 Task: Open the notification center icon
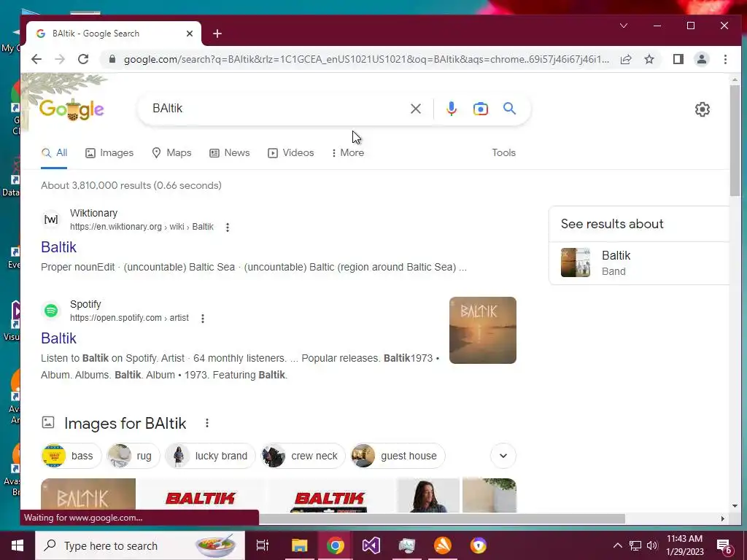724,547
